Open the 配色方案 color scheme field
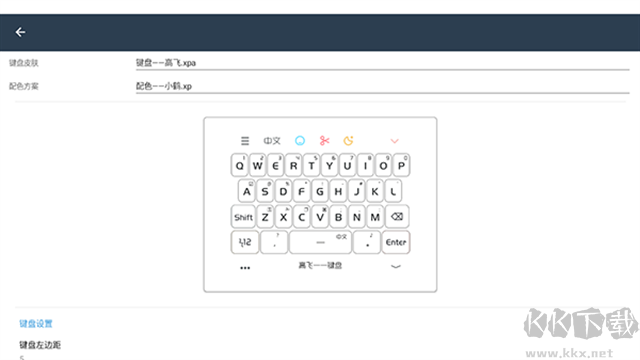This screenshot has width=640, height=360. click(382, 86)
